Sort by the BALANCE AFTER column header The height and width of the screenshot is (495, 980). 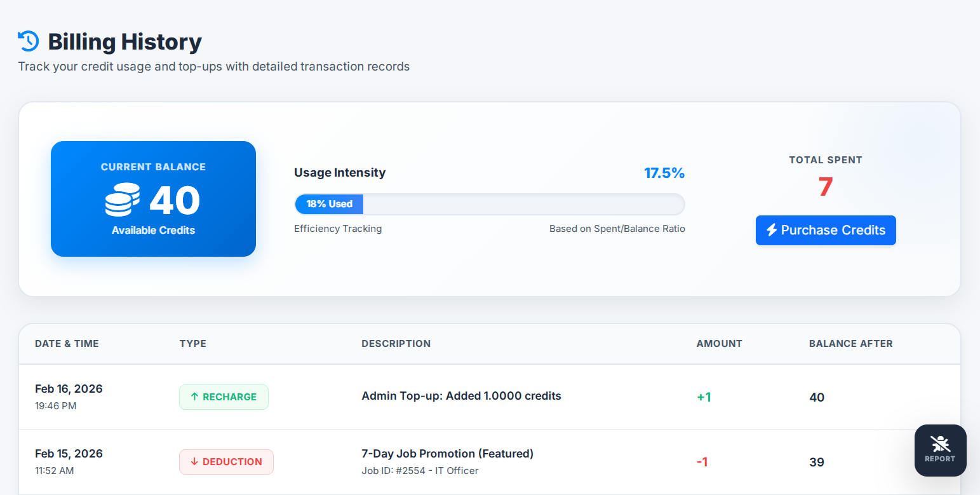click(850, 343)
